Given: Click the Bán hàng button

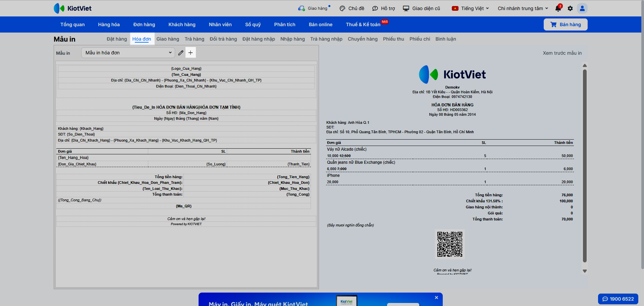Looking at the screenshot, I should click(x=566, y=24).
